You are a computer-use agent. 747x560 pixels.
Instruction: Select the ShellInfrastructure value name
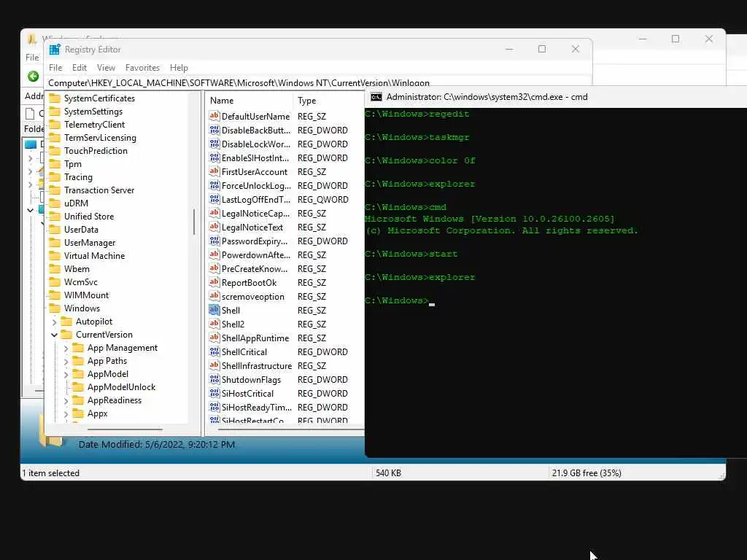pyautogui.click(x=257, y=366)
